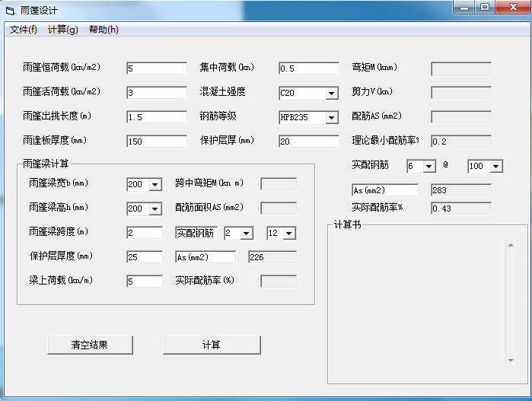
Task: Expand the 钢筋等级 HPB235 dropdown
Action: 332,117
